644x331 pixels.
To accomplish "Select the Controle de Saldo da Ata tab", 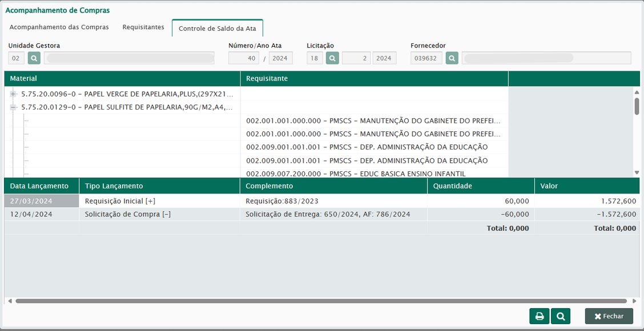I will coord(218,28).
